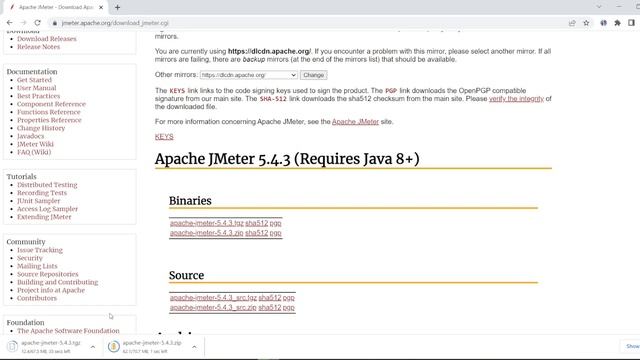Image resolution: width=640 pixels, height=360 pixels.
Task: Open a new browser tab
Action: coord(118,7)
